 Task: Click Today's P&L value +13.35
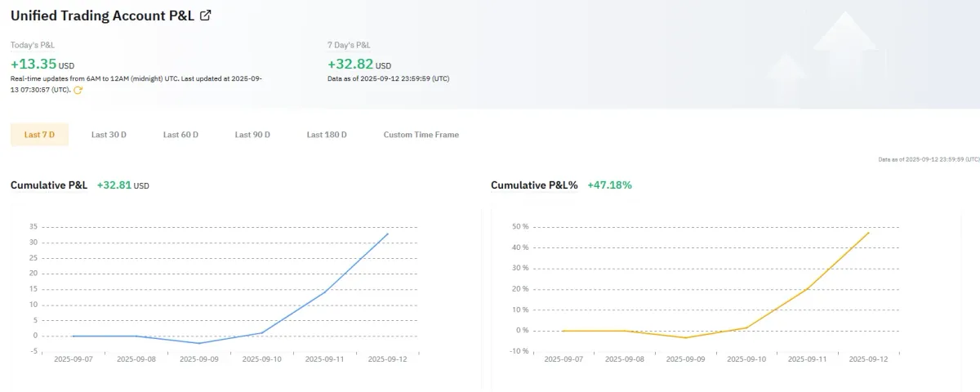point(33,65)
